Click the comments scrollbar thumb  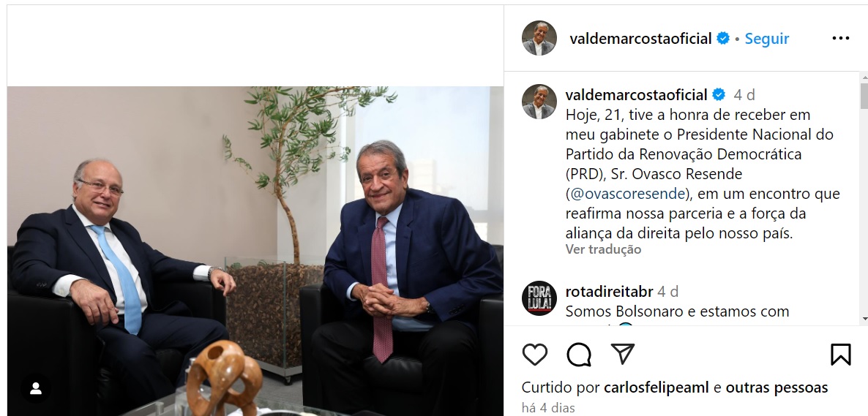pos(864,95)
